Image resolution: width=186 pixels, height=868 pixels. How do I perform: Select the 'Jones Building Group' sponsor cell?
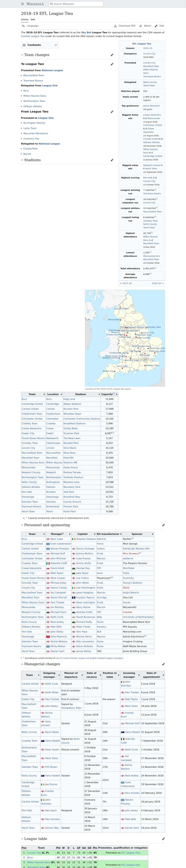(138, 651)
